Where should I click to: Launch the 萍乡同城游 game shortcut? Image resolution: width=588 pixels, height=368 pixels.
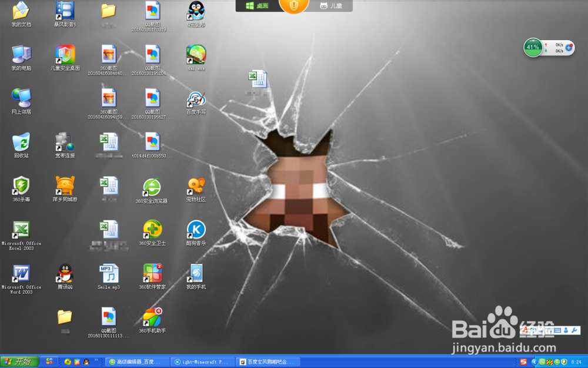pyautogui.click(x=65, y=189)
